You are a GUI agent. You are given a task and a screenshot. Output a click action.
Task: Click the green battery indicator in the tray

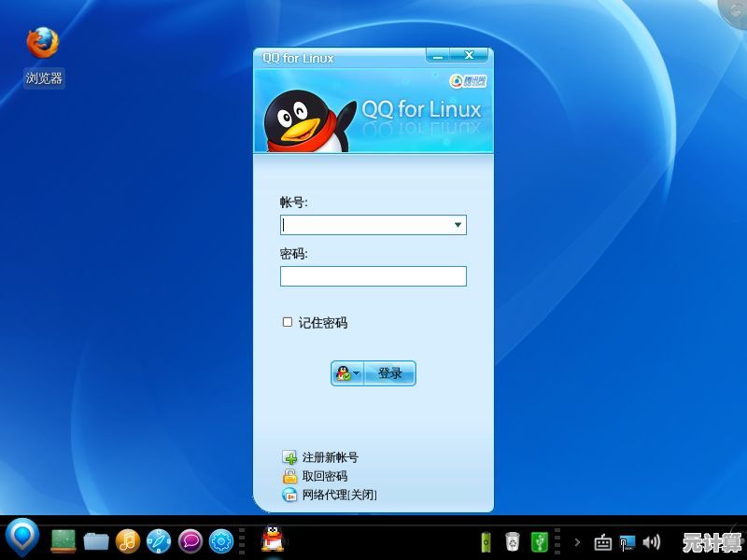point(486,540)
